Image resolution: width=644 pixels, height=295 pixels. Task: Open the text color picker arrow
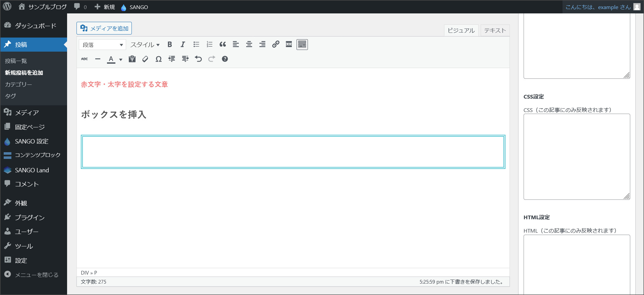tap(121, 60)
